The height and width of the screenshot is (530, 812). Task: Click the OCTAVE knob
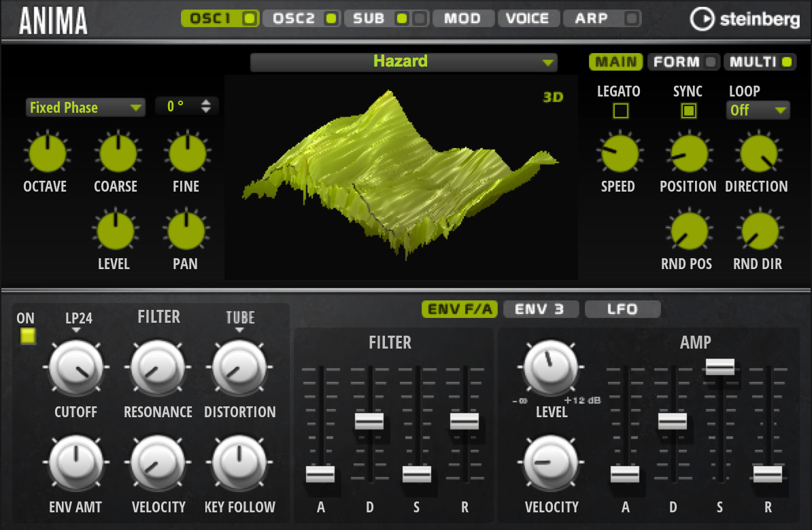click(x=47, y=153)
